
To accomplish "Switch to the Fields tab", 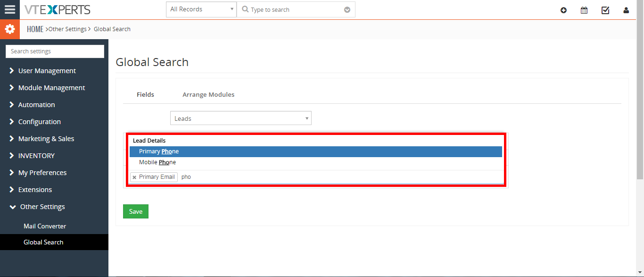I will coord(145,94).
